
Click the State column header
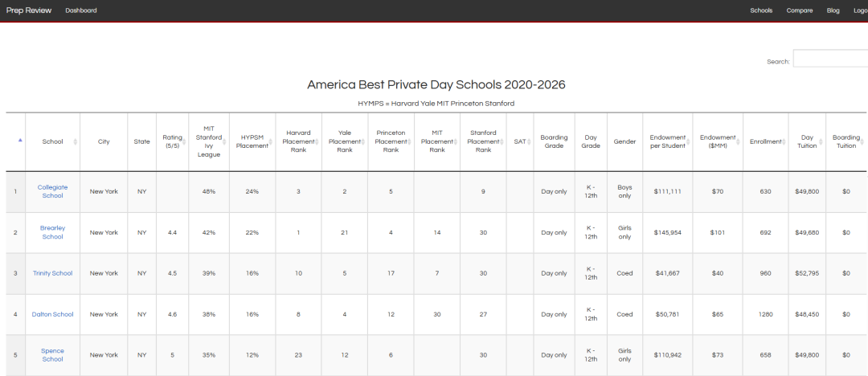pyautogui.click(x=141, y=141)
